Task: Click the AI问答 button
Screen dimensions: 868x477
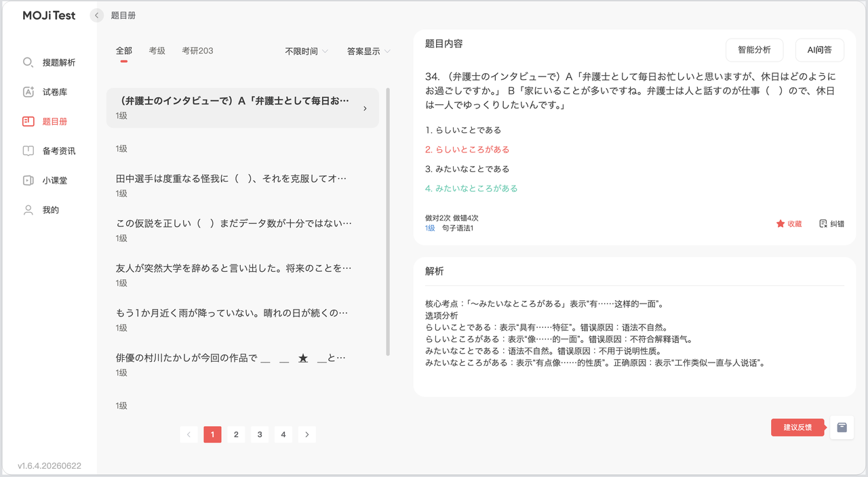Action: tap(819, 49)
